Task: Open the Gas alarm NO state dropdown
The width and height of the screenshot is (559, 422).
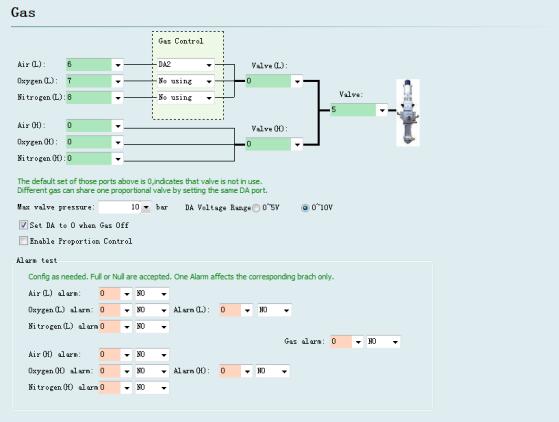Action: click(x=395, y=342)
